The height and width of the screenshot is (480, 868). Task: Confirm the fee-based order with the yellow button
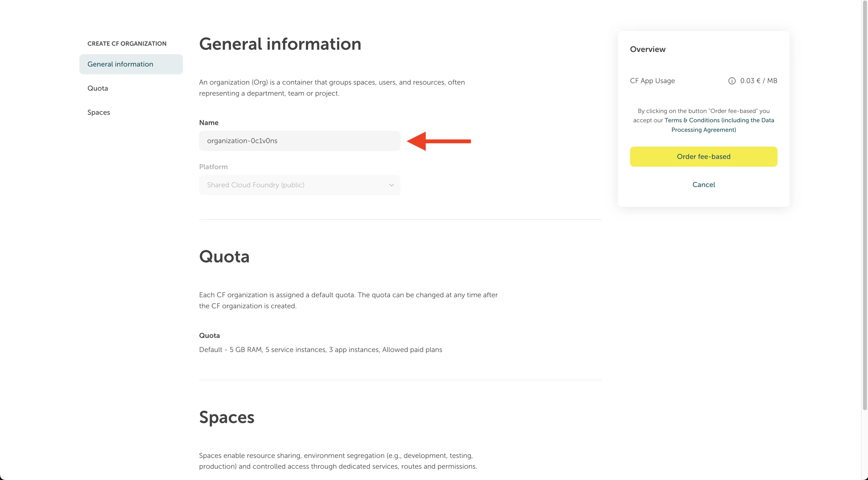tap(704, 156)
